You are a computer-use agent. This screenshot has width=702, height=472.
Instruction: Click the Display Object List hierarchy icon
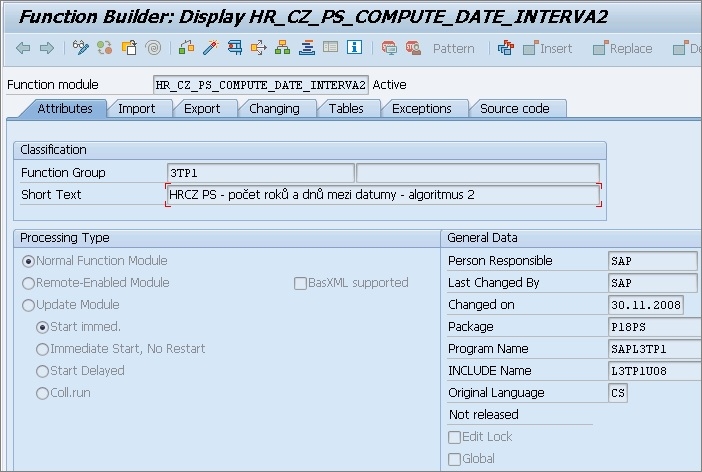coord(283,48)
